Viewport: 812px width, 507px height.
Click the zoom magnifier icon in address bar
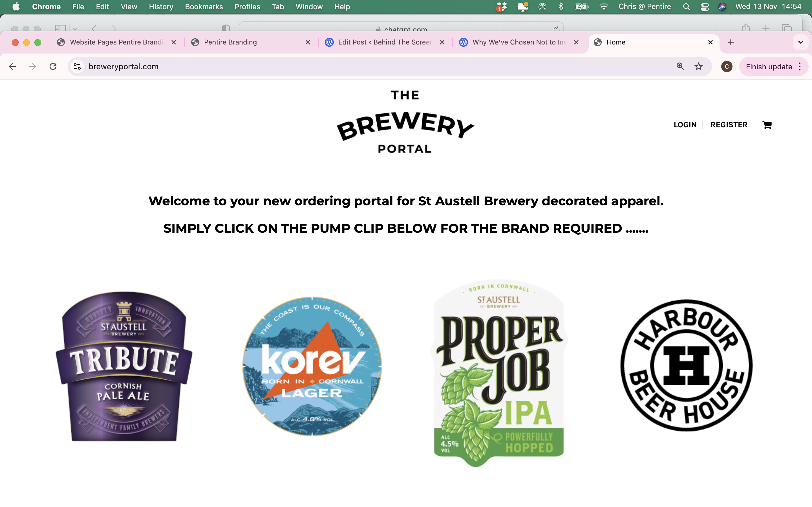(680, 67)
